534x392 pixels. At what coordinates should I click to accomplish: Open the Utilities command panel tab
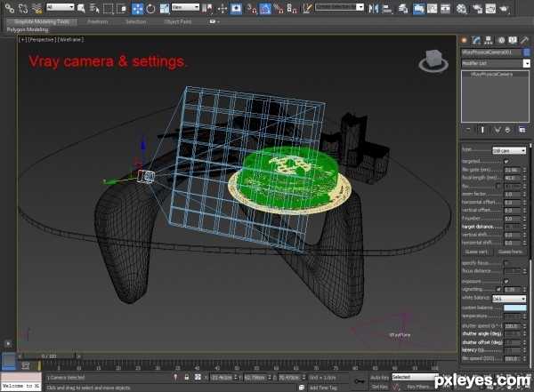click(x=525, y=41)
